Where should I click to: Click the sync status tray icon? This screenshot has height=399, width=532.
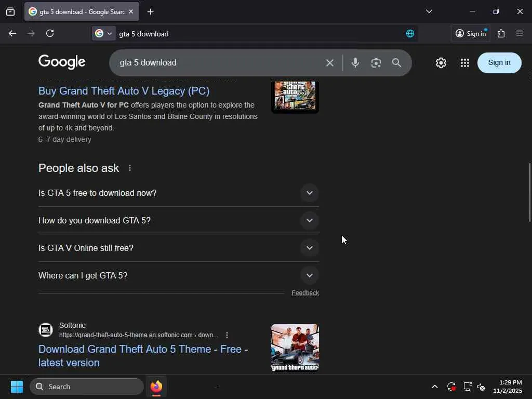coord(451,387)
